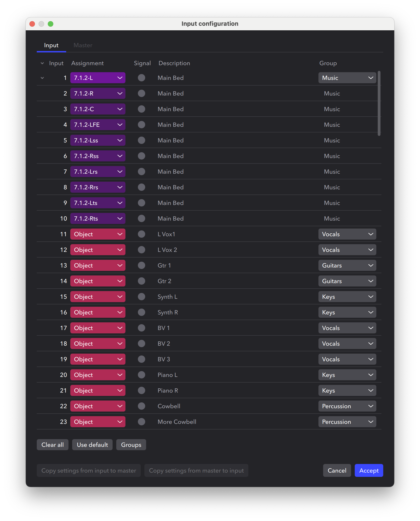420x521 pixels.
Task: Open the Object dropdown for L Vox 2
Action: 98,250
